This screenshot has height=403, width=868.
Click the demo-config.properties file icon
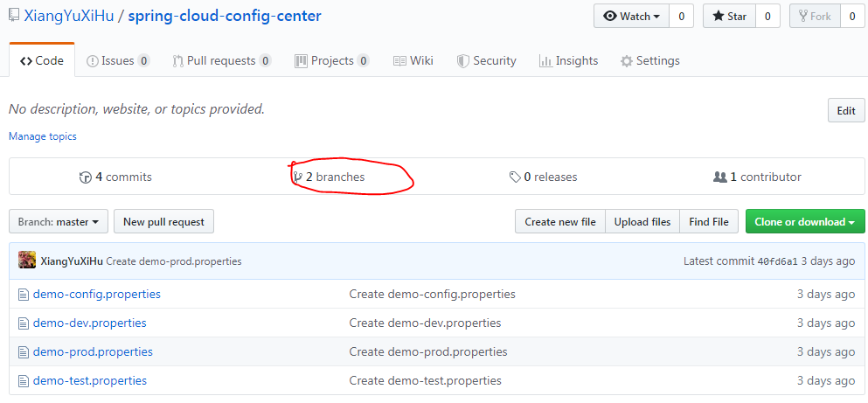click(x=24, y=295)
